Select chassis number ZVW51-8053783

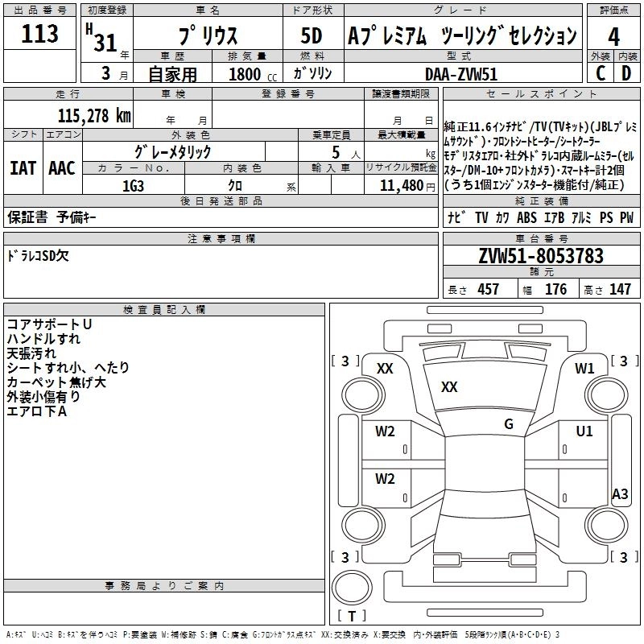[541, 256]
